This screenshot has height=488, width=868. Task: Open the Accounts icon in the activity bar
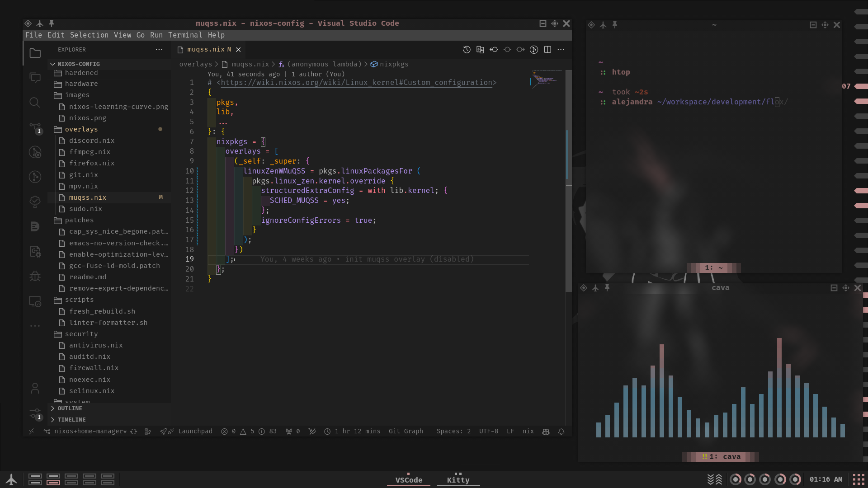35,388
